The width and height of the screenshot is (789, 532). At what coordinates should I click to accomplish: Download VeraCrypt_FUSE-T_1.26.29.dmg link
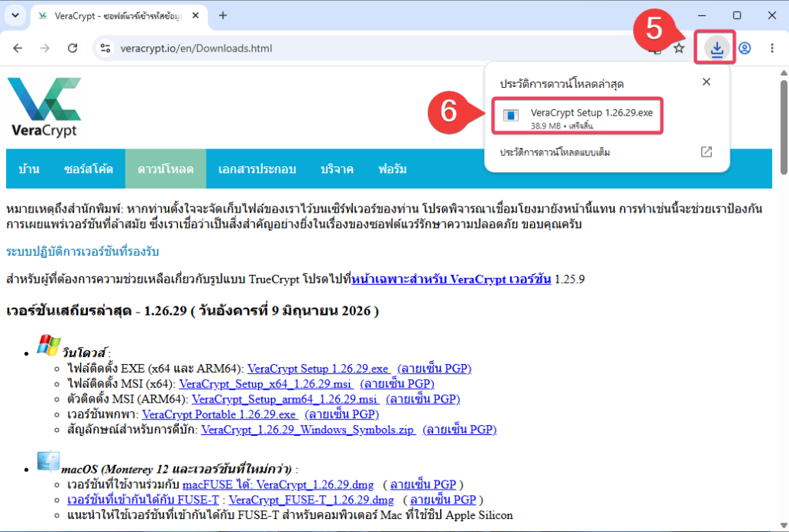[311, 500]
